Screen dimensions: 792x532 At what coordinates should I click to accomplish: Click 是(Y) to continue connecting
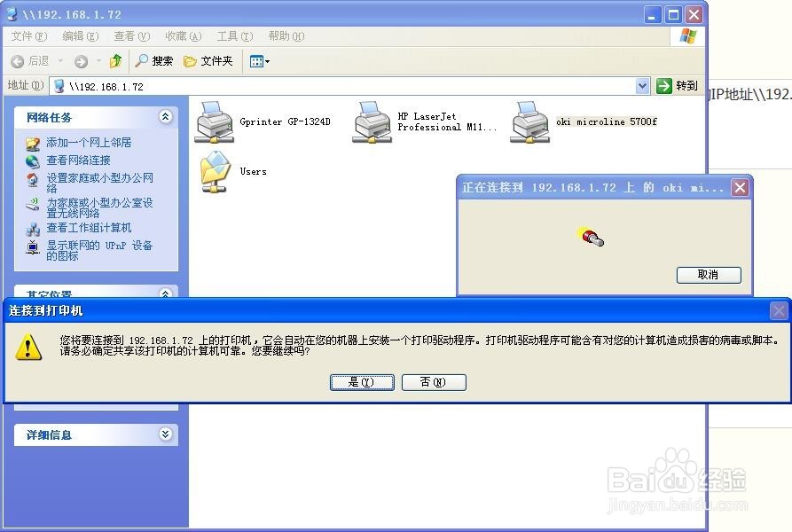362,382
